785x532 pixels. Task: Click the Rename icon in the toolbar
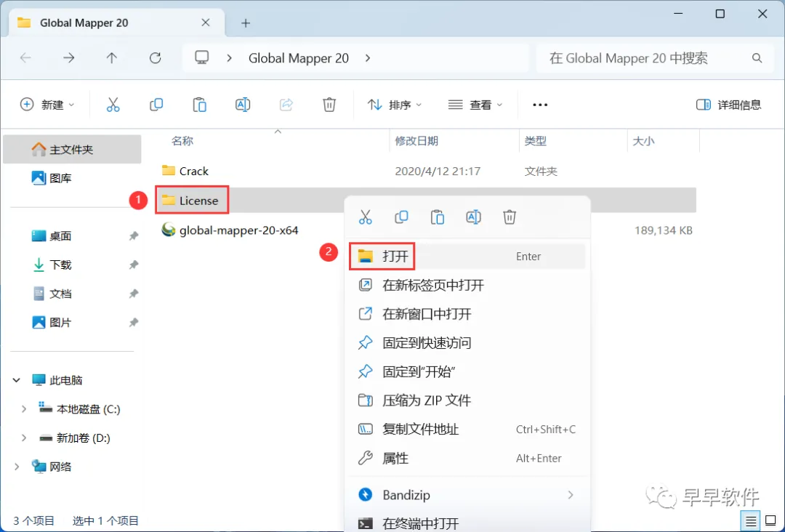tap(243, 105)
